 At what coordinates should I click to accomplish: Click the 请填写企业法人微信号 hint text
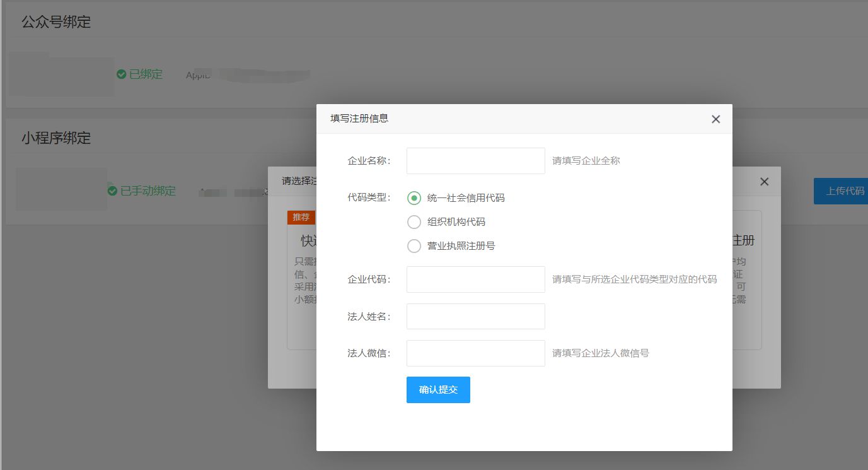pyautogui.click(x=600, y=353)
